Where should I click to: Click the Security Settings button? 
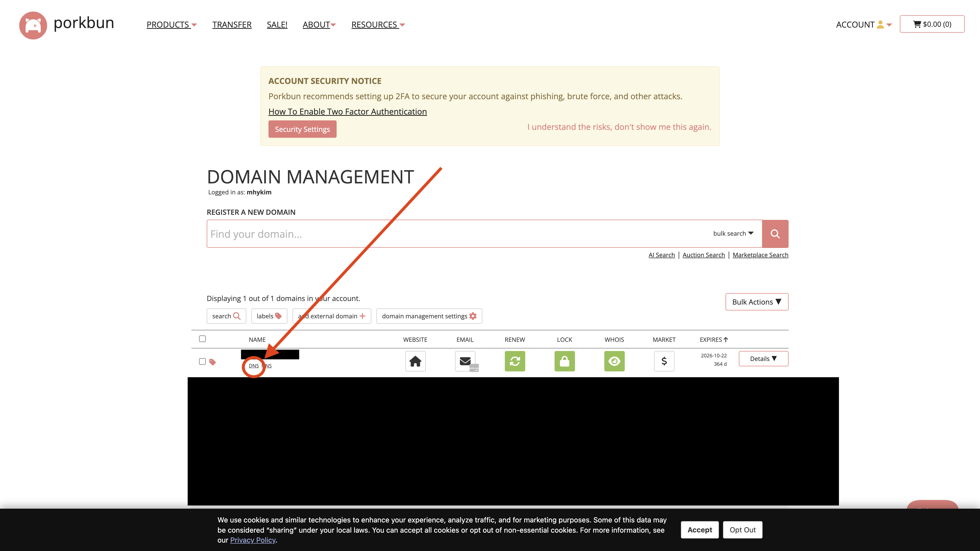pos(302,129)
